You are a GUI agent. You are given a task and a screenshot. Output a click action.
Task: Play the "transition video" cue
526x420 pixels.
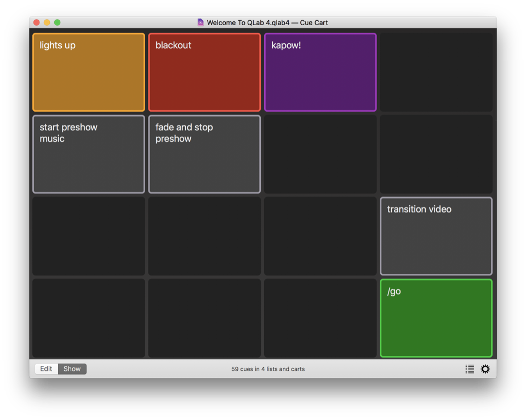[x=436, y=236]
